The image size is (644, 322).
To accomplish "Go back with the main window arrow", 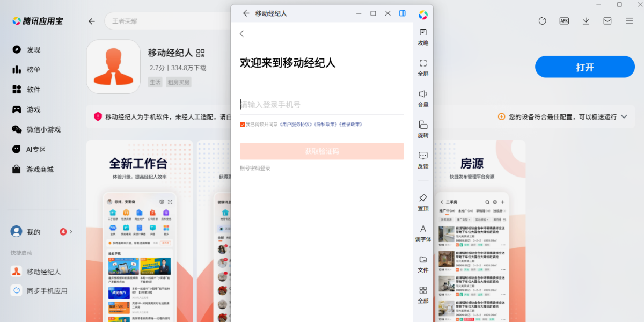I will [x=92, y=21].
